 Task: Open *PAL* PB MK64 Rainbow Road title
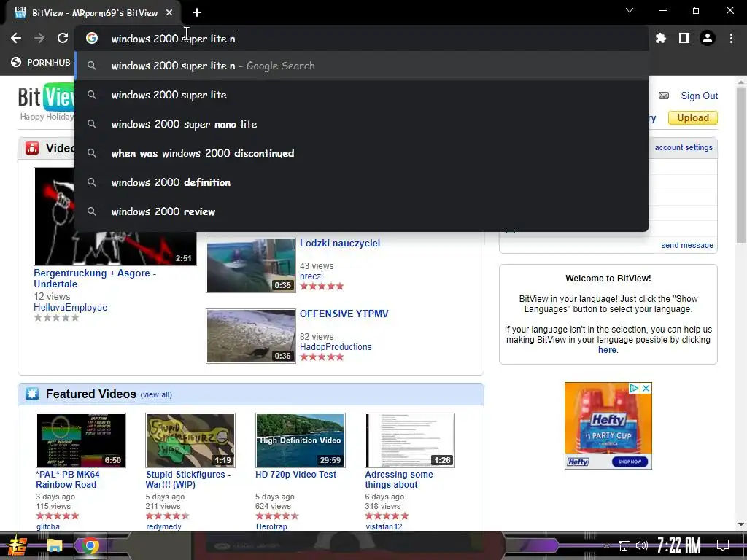point(68,480)
